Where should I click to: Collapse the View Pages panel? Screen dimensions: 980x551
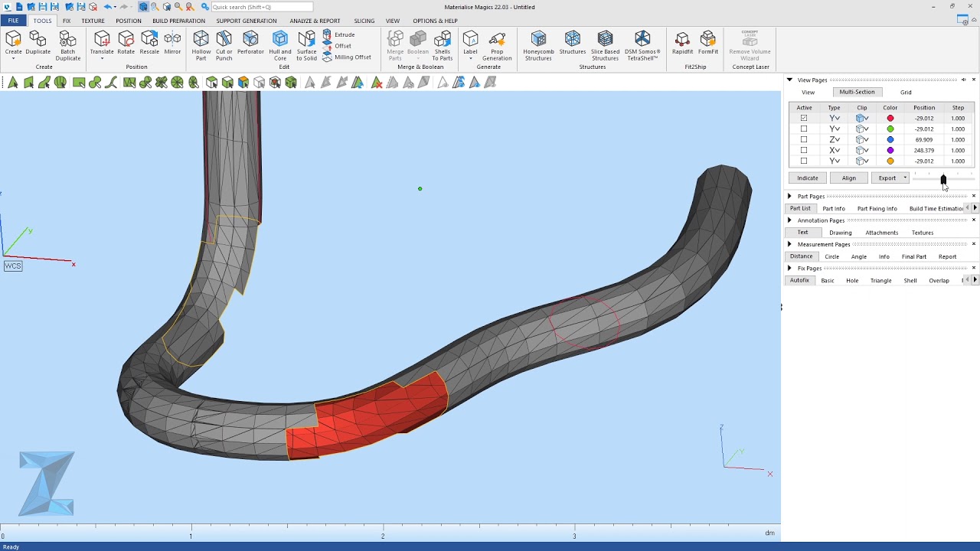click(x=789, y=80)
